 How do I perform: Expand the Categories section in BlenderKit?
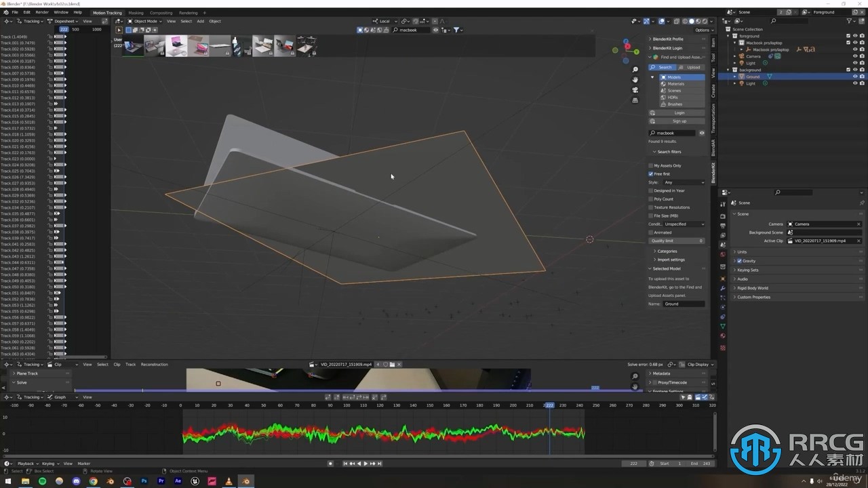[x=667, y=251]
